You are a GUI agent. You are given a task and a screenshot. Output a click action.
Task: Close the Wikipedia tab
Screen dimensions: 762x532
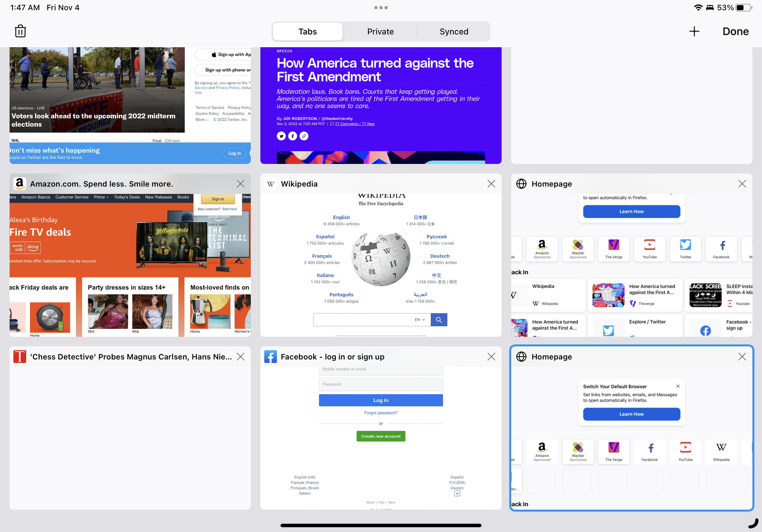491,184
